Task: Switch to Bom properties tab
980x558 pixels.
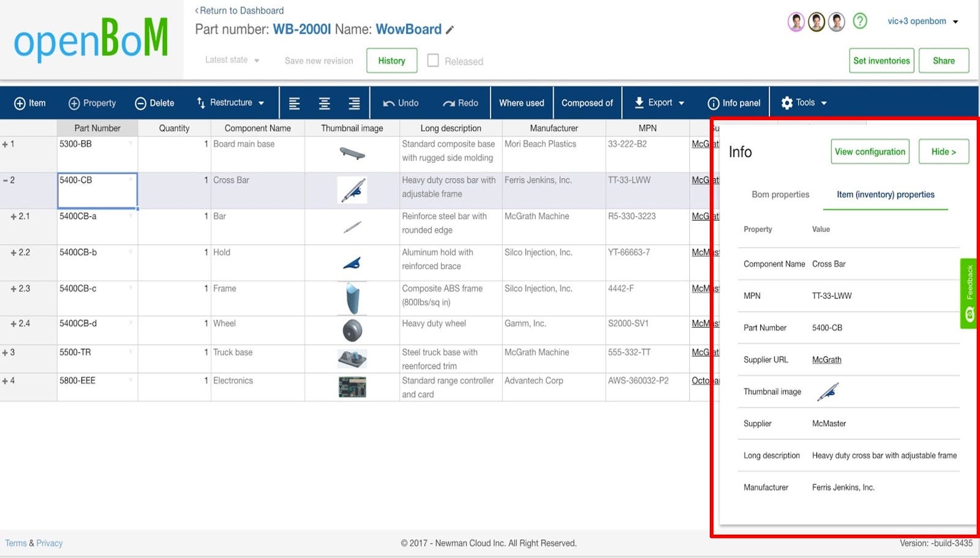Action: pyautogui.click(x=780, y=195)
